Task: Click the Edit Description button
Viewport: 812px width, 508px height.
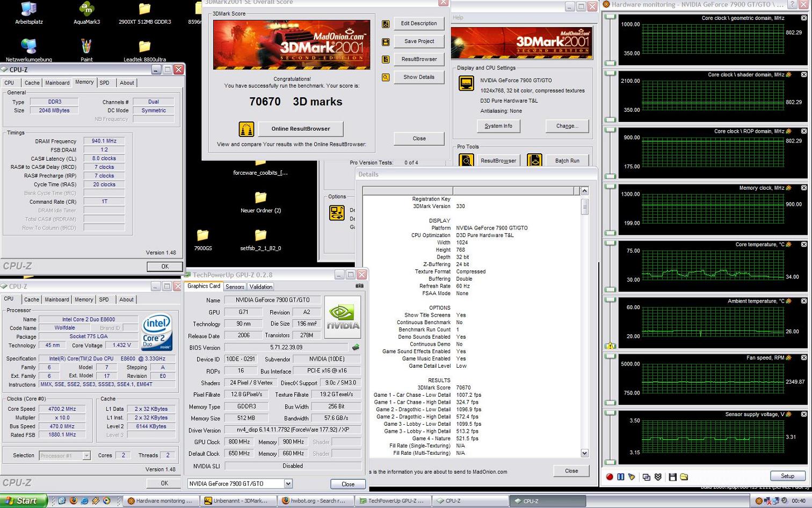Action: tap(419, 24)
